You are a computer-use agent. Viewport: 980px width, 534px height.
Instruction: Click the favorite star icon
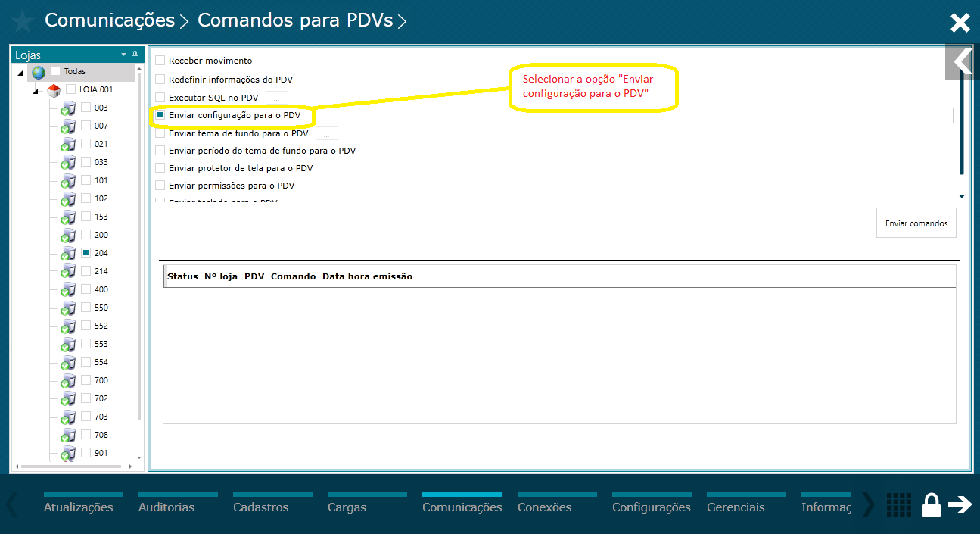coord(22,21)
